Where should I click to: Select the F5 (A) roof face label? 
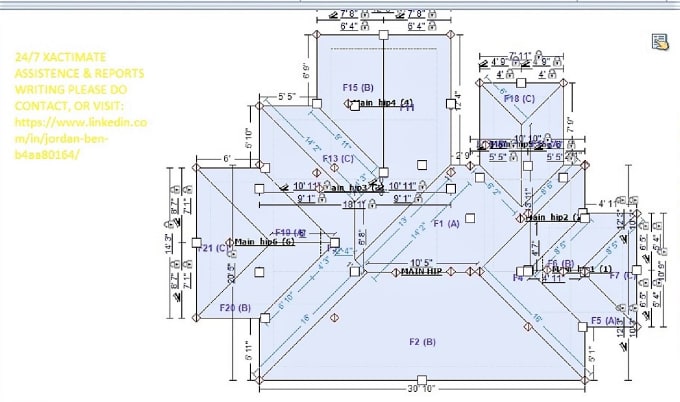click(606, 320)
